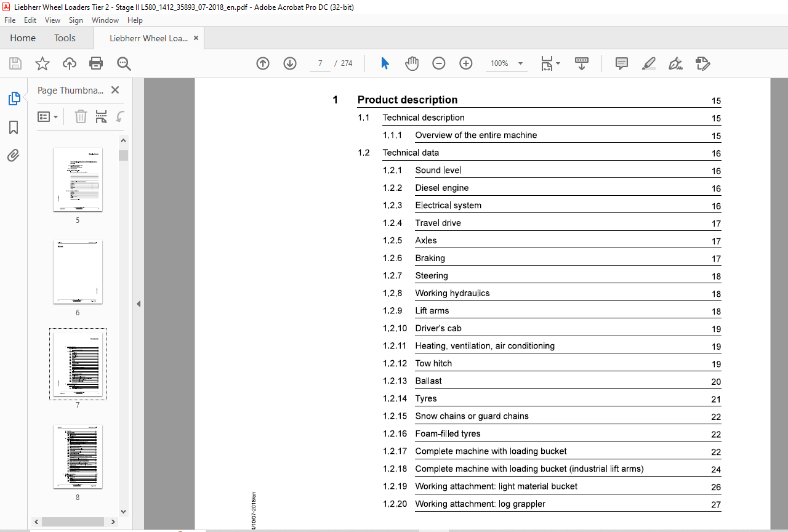Click the Tow hitch entry

(x=433, y=363)
